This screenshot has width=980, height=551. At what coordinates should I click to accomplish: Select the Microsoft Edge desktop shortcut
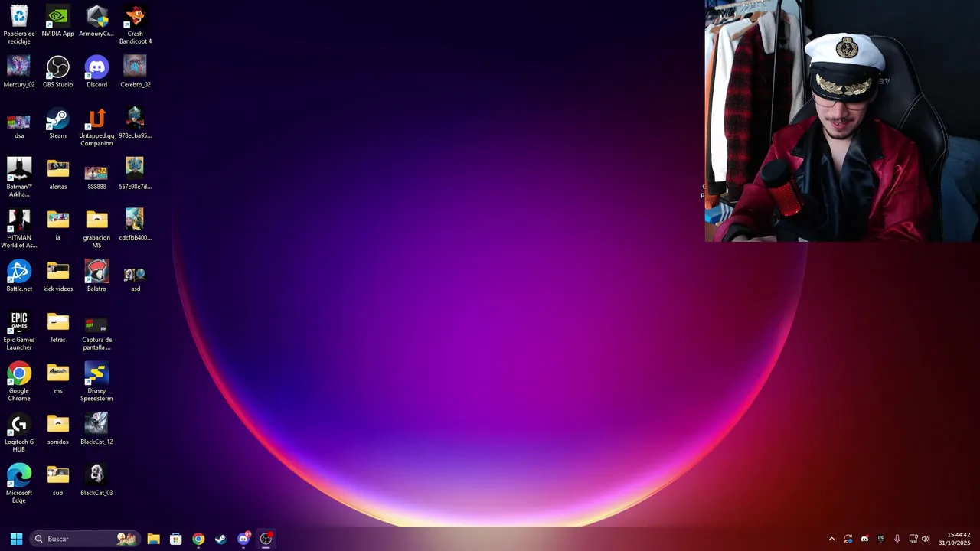[x=19, y=484]
